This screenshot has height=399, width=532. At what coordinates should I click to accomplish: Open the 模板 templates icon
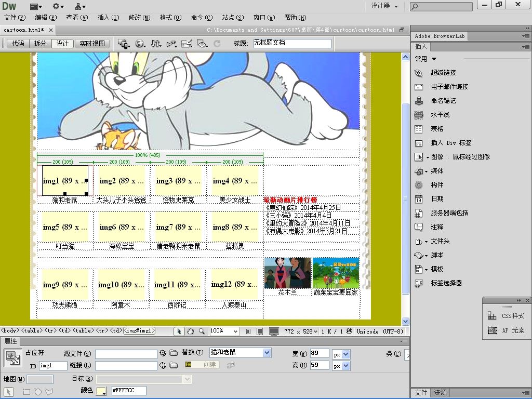click(419, 269)
